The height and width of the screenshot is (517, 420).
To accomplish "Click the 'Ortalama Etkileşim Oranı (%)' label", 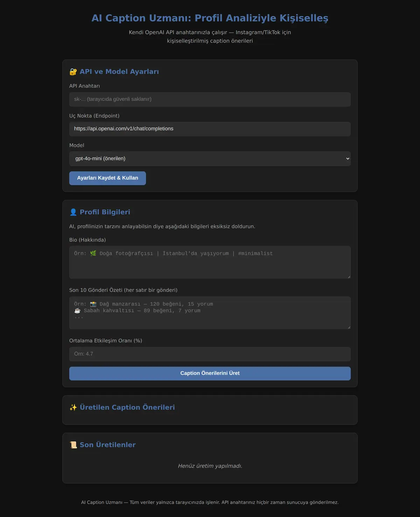I will (106, 341).
